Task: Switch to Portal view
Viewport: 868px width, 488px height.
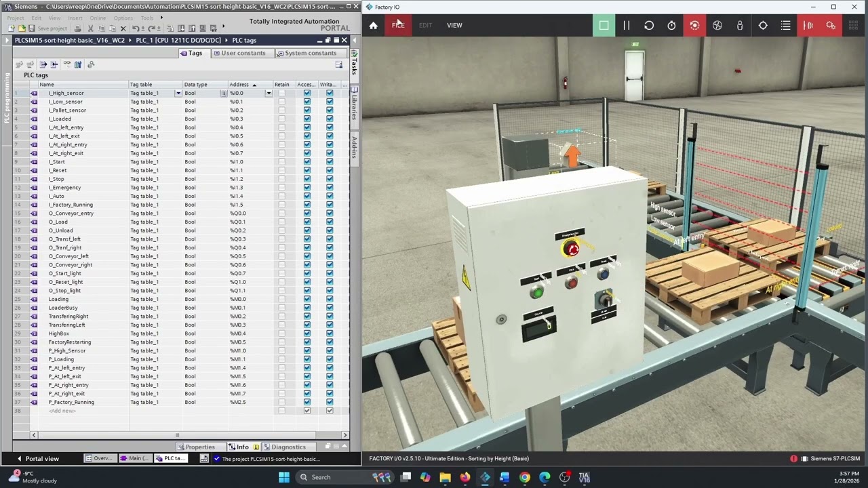Action: [x=38, y=459]
